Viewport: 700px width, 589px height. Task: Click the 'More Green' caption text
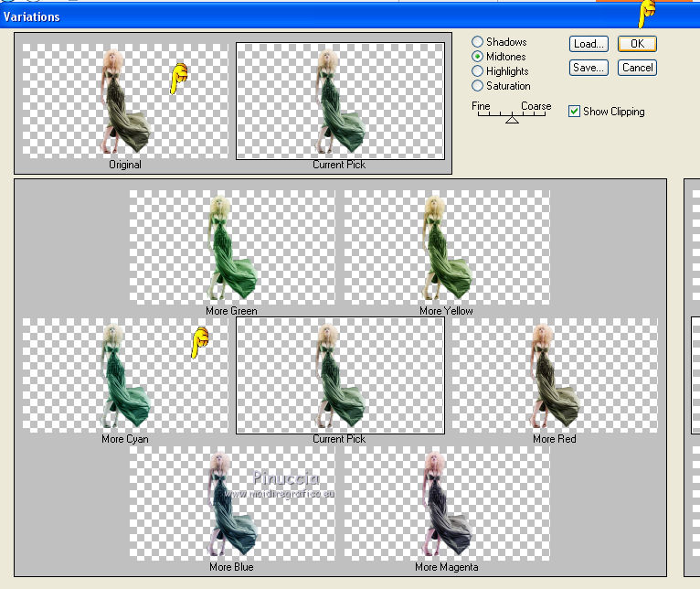click(231, 311)
